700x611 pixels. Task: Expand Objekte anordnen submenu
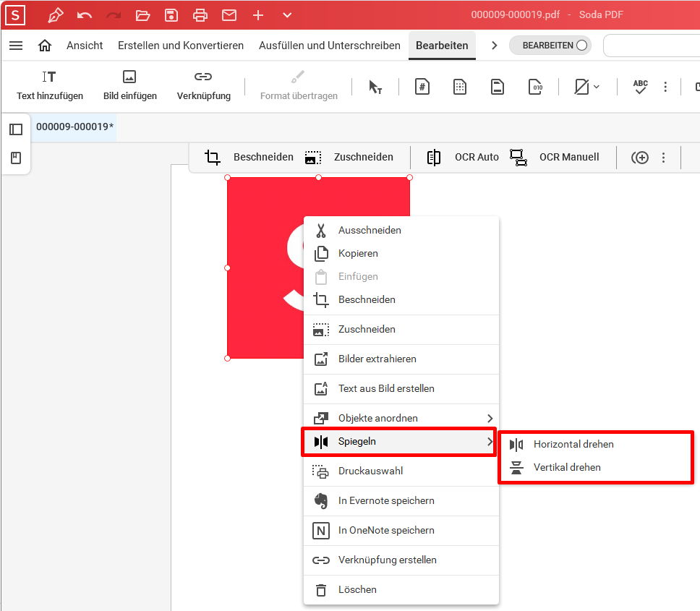tap(401, 418)
